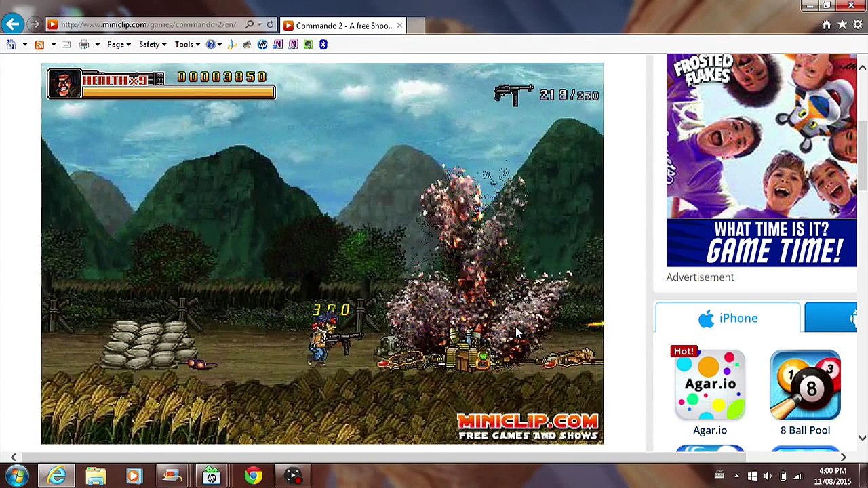Click the Print icon
Image resolution: width=868 pixels, height=488 pixels.
pyautogui.click(x=83, y=45)
